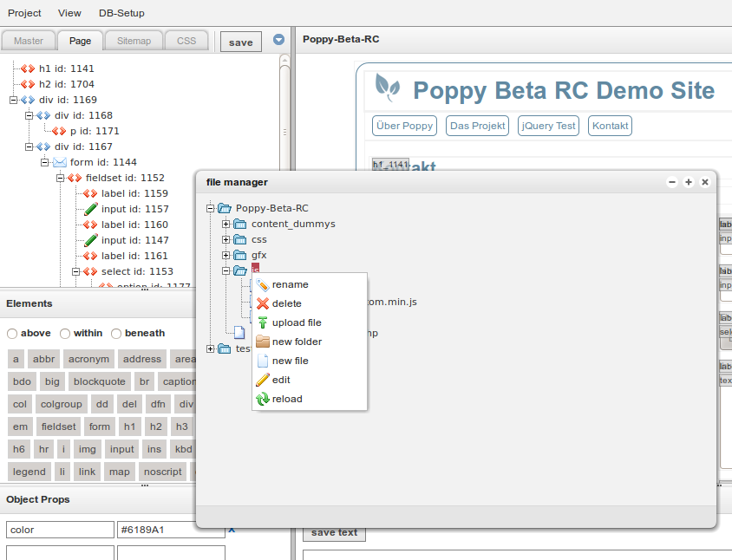
Task: Select the within radio button
Action: 63,333
